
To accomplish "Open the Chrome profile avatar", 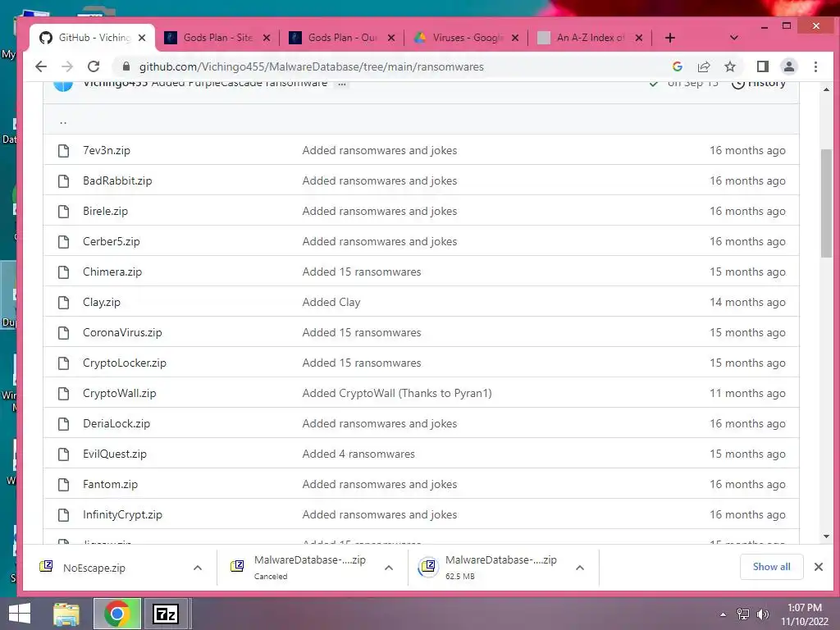I will coord(788,66).
